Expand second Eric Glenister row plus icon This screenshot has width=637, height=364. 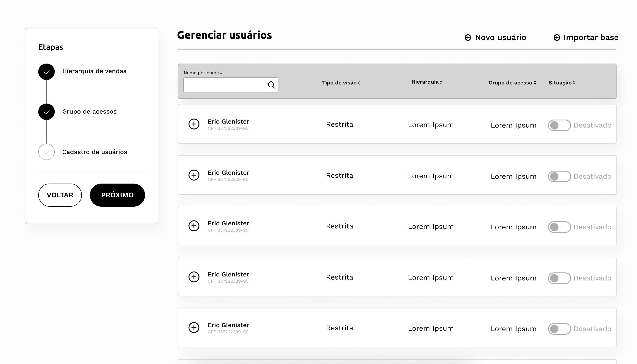click(194, 175)
